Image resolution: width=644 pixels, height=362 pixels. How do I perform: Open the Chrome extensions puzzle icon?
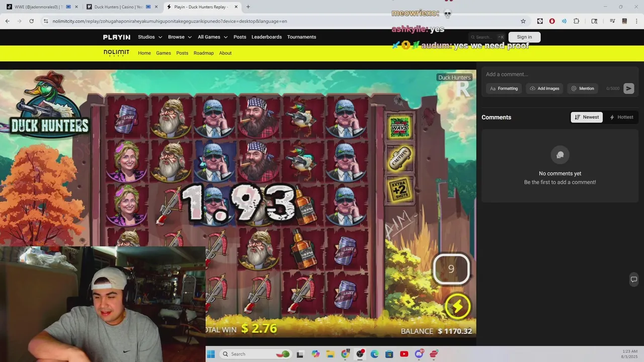pyautogui.click(x=576, y=21)
